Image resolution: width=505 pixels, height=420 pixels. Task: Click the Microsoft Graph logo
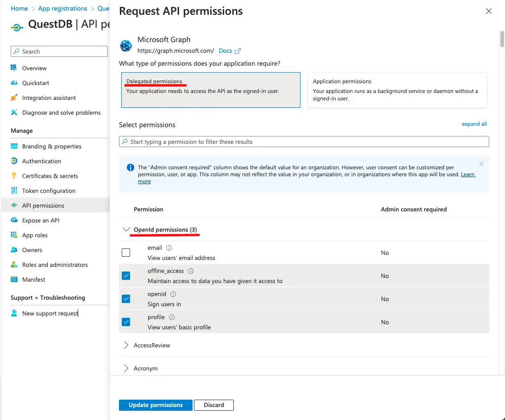click(x=125, y=45)
